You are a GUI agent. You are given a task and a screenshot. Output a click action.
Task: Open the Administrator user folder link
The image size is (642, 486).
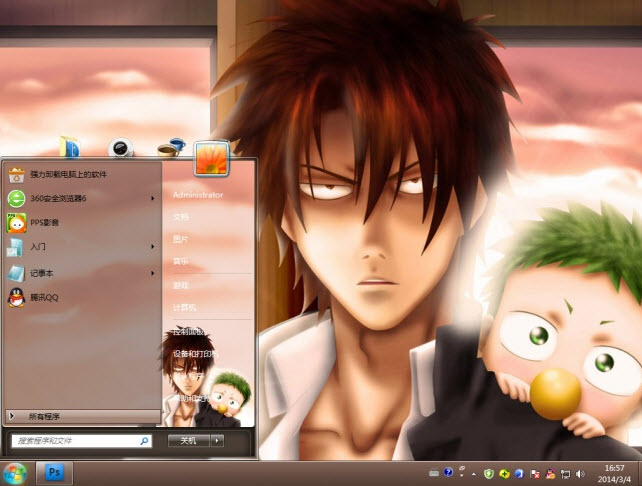click(198, 195)
